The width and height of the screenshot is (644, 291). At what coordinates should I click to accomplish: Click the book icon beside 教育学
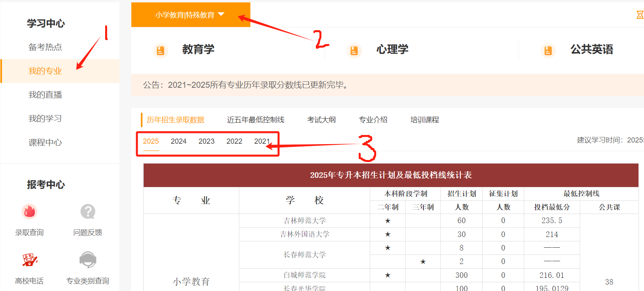pyautogui.click(x=160, y=50)
